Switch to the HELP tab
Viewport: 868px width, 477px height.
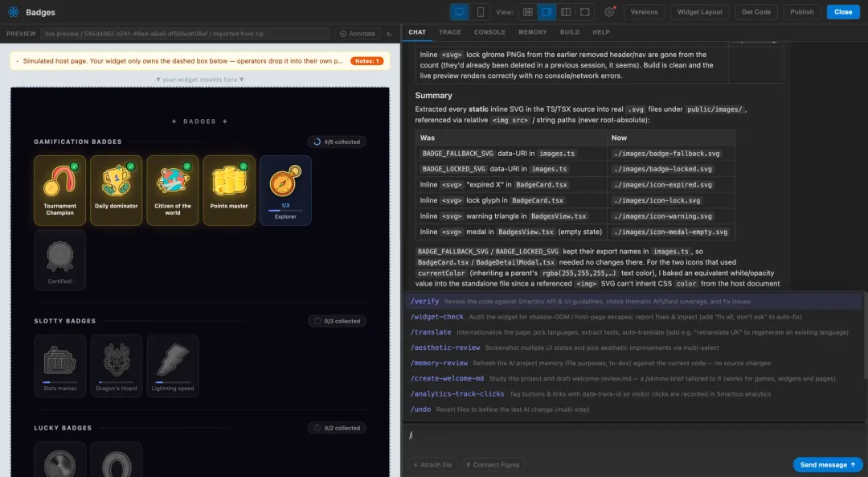click(601, 32)
